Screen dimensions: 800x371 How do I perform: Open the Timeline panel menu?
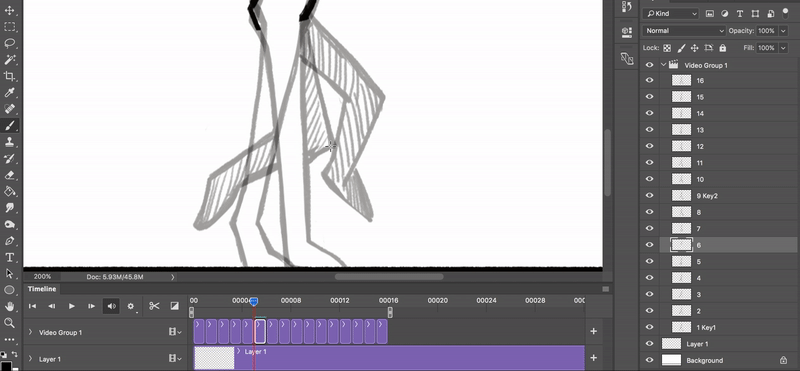coord(606,289)
